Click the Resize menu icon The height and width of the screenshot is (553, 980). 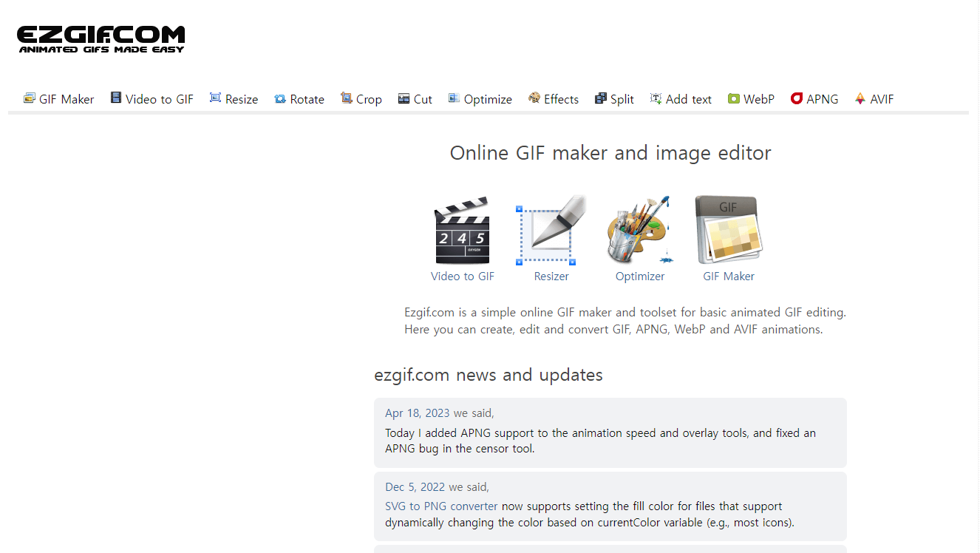click(215, 98)
